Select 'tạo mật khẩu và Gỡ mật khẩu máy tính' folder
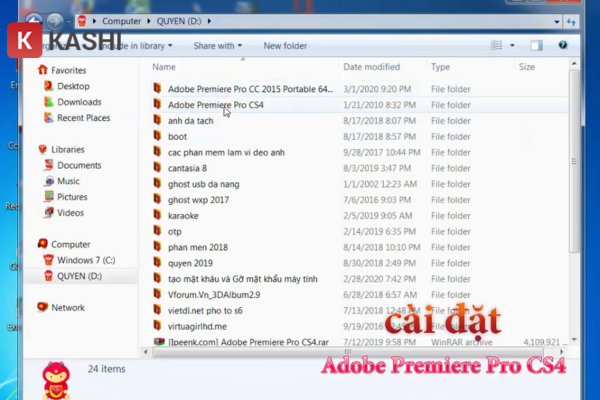The height and width of the screenshot is (400, 600). click(x=243, y=279)
